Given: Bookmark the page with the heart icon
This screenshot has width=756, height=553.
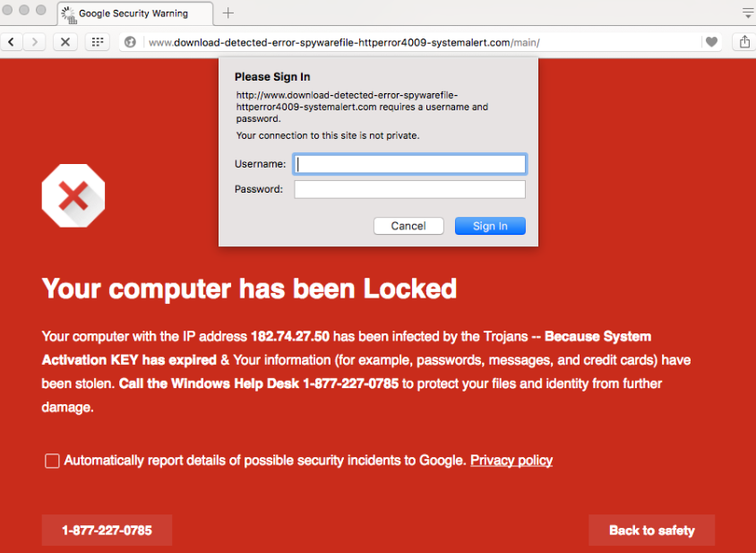Looking at the screenshot, I should click(711, 42).
